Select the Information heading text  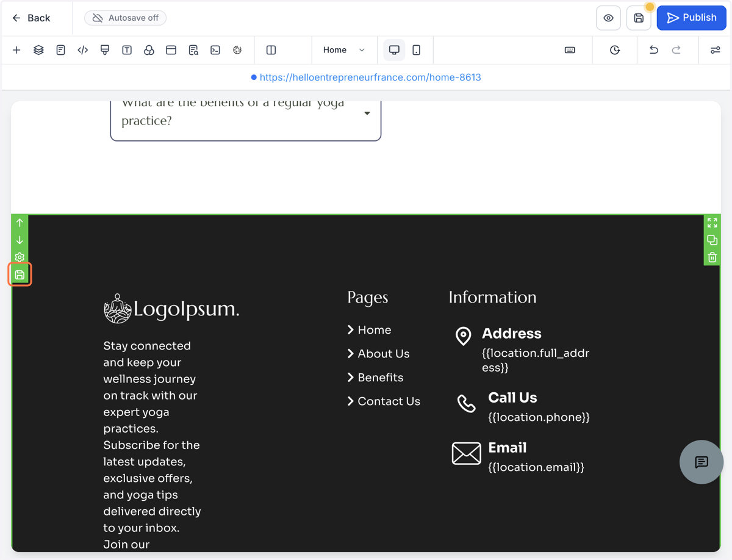tap(493, 297)
